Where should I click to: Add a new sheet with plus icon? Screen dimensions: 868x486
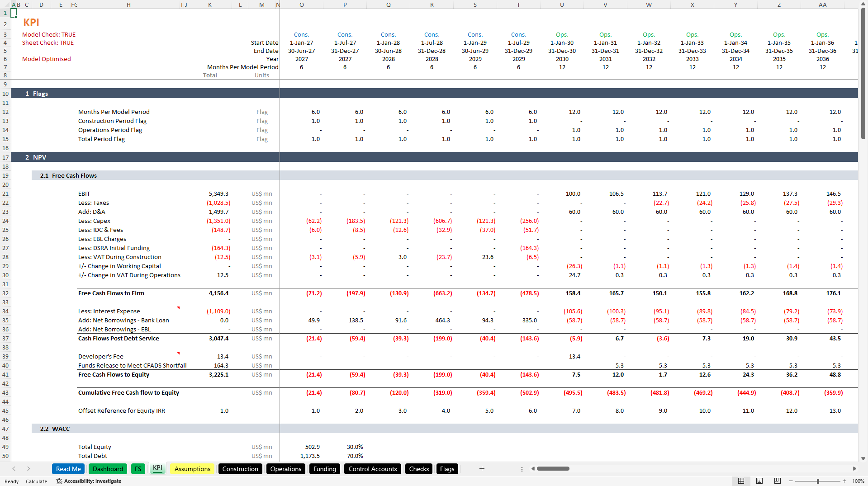[482, 469]
